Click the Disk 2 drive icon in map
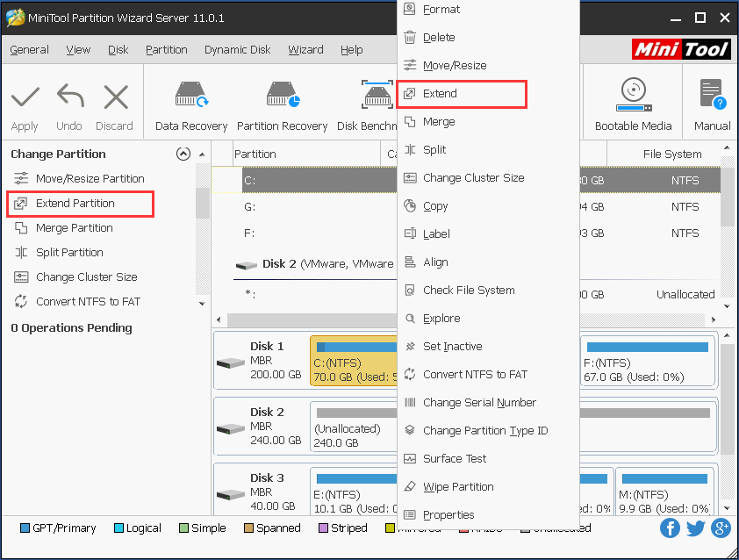Viewport: 739px width, 560px height. click(x=231, y=429)
